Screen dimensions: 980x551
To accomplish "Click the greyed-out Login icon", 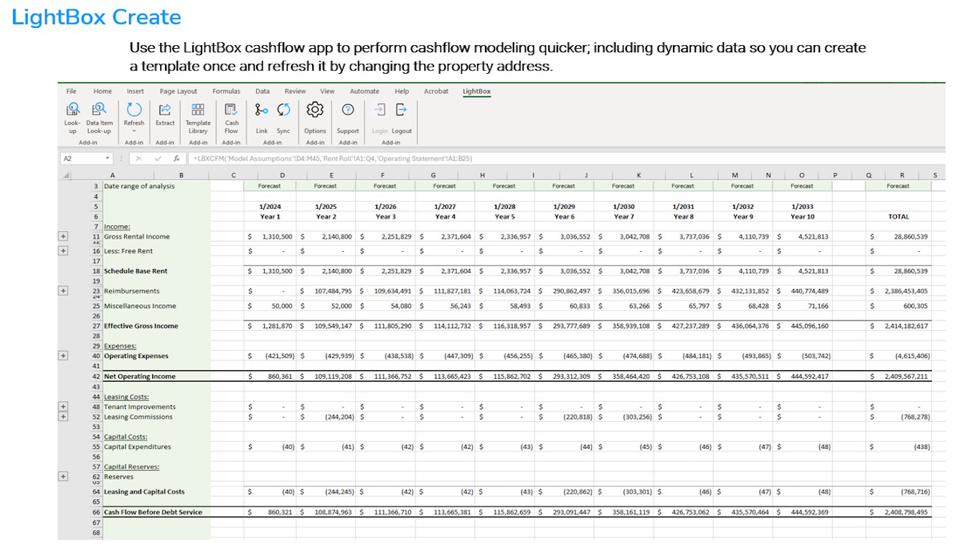I will point(380,110).
